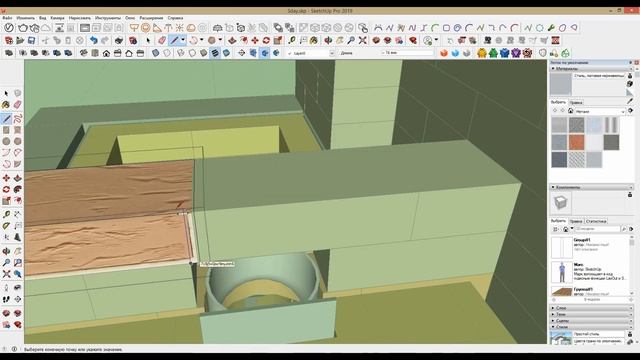Click the Save floppy disk icon

coord(31,40)
